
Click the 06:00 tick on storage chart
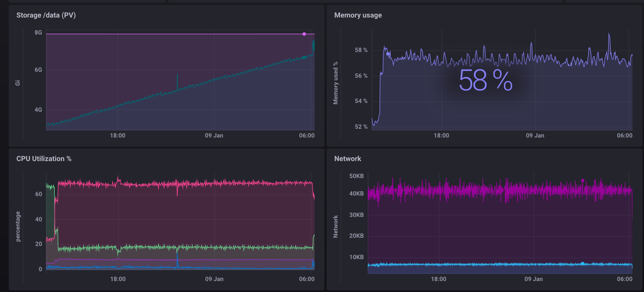coord(307,136)
